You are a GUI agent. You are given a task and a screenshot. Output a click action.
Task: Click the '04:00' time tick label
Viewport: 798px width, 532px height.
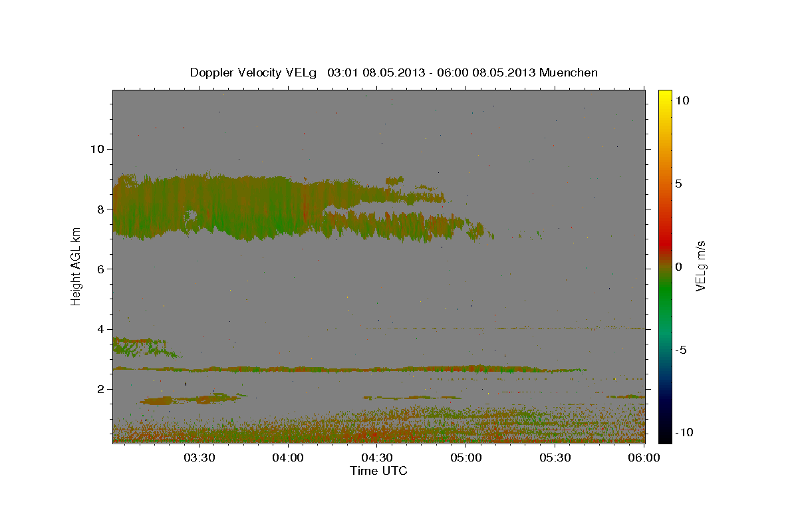point(288,458)
